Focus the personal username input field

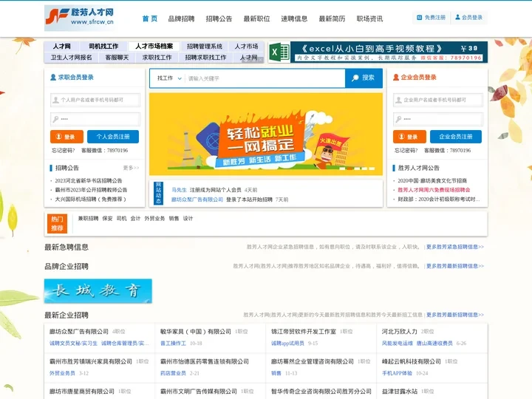coord(95,100)
